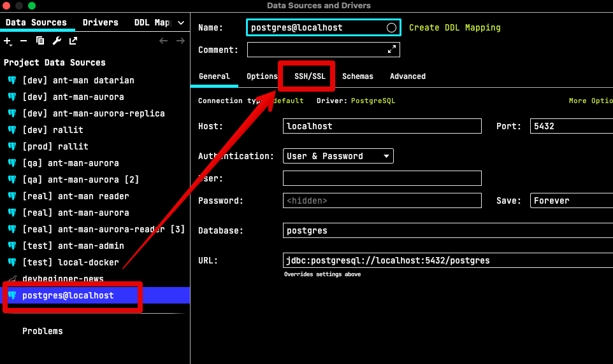The width and height of the screenshot is (613, 364).
Task: Click the Database field containing postgres
Action: click(x=447, y=230)
